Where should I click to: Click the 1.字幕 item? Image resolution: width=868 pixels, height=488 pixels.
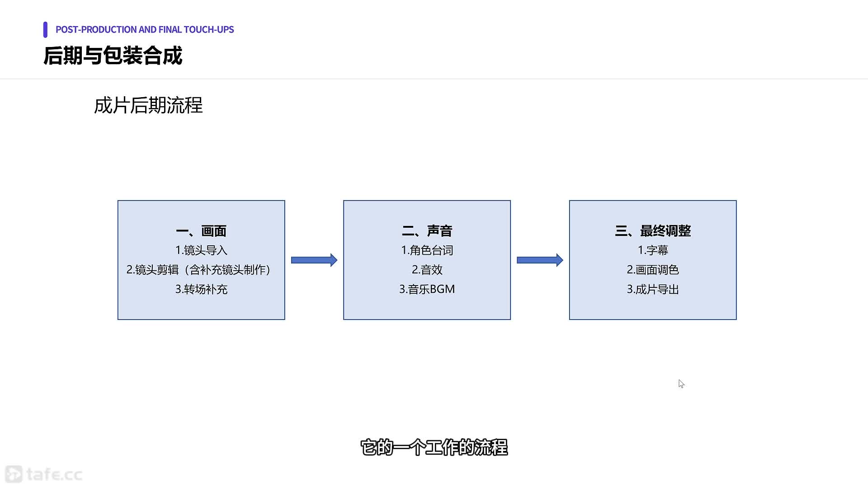(x=652, y=250)
